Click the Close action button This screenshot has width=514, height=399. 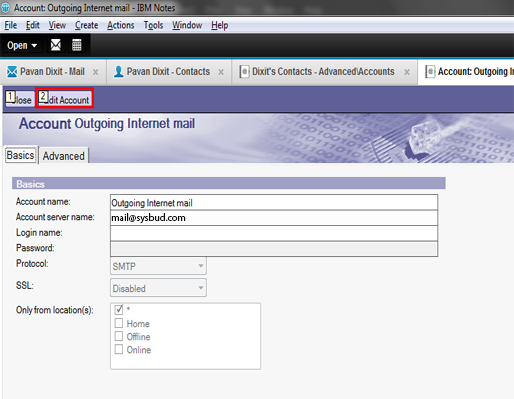tap(20, 99)
